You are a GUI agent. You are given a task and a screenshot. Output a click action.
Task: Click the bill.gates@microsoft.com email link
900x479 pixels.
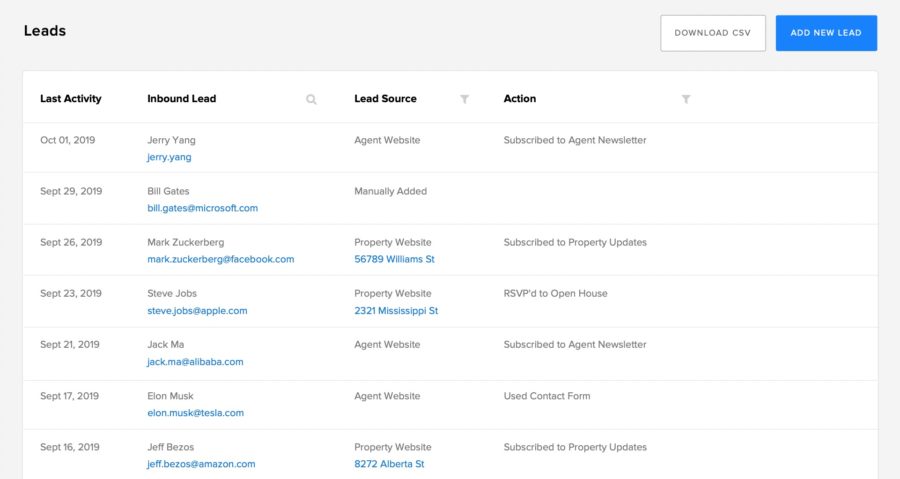pyautogui.click(x=203, y=208)
